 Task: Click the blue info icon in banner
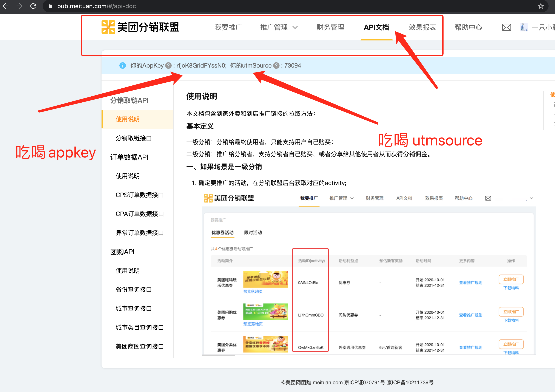pos(123,66)
